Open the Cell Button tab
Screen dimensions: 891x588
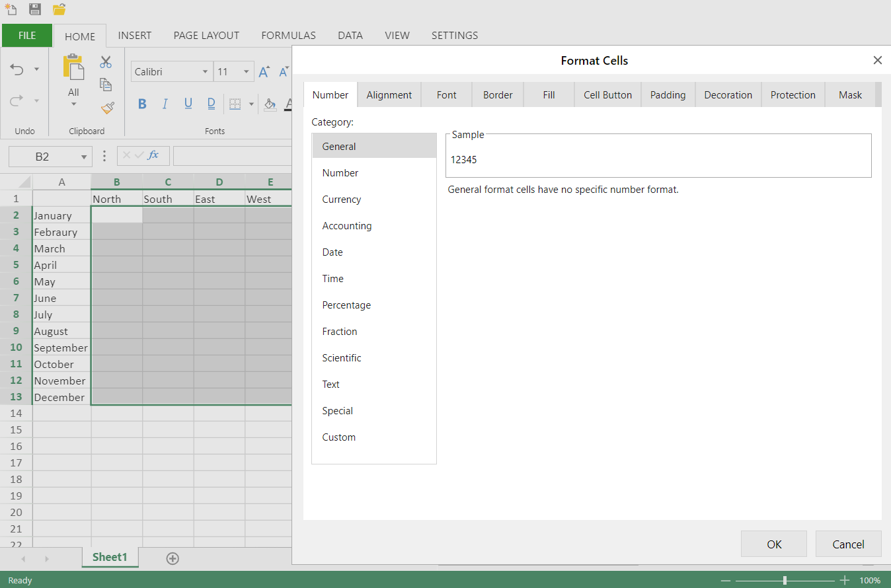point(608,94)
